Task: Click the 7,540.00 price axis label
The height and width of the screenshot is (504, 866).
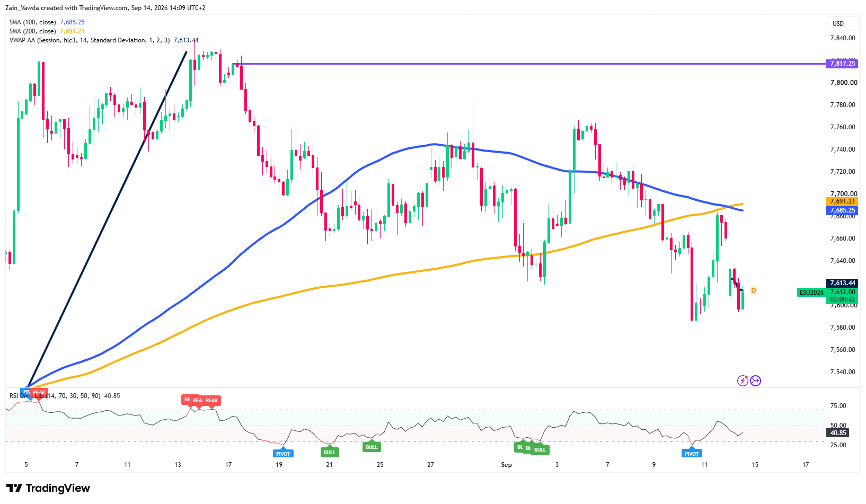Action: point(843,372)
